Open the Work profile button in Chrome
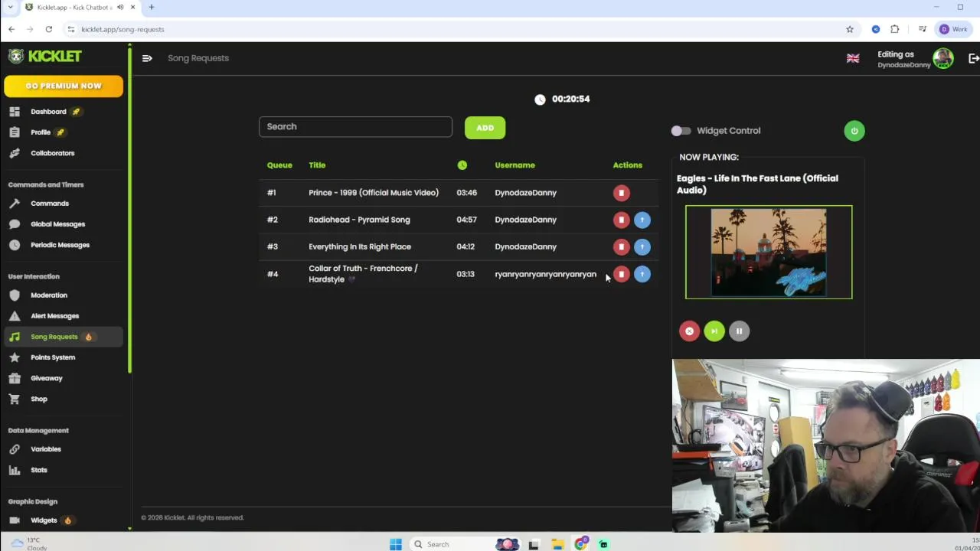Viewport: 980px width, 551px height. 953,29
